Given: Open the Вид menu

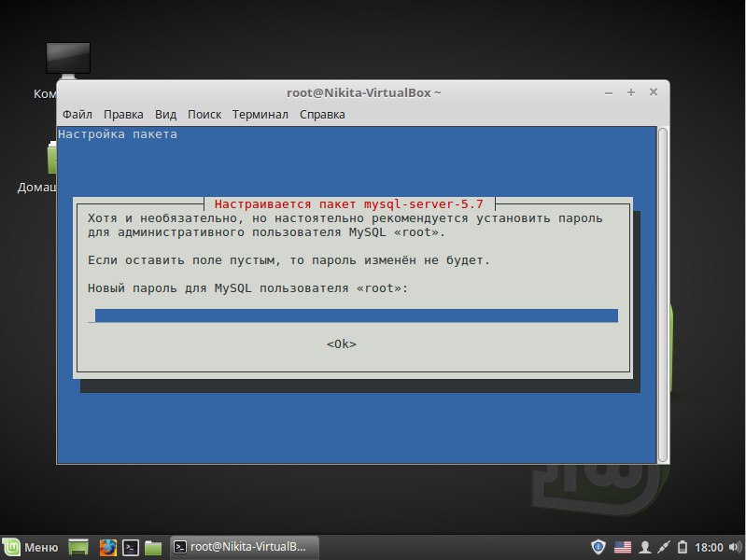Looking at the screenshot, I should click(x=165, y=115).
